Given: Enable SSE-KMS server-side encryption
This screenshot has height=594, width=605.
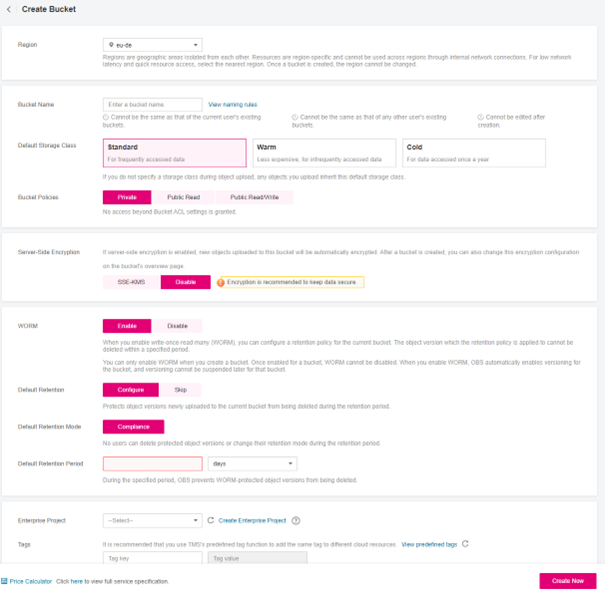Looking at the screenshot, I should pyautogui.click(x=131, y=283).
